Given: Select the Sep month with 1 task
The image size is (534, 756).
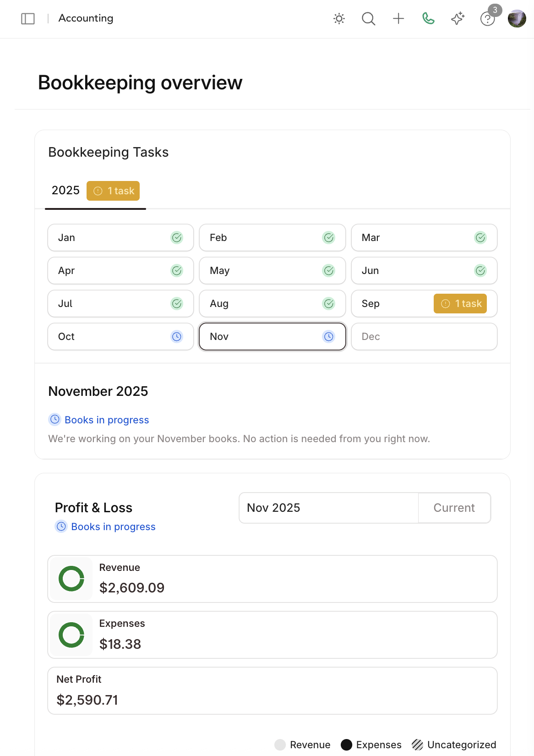Looking at the screenshot, I should tap(424, 303).
